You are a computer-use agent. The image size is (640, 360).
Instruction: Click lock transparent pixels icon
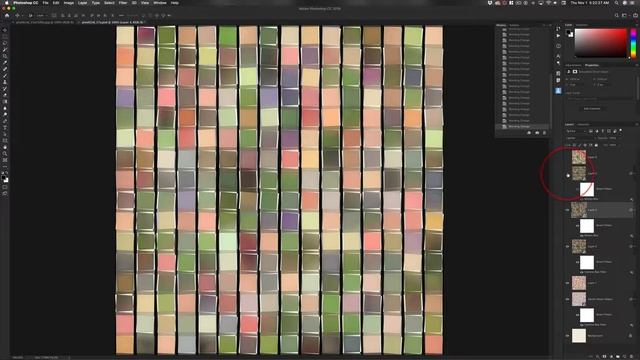tap(574, 145)
